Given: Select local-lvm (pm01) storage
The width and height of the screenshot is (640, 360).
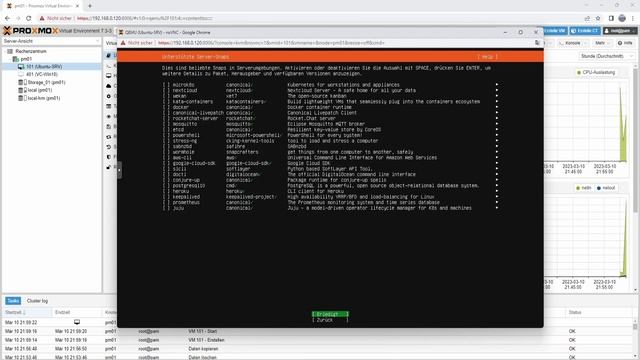Looking at the screenshot, I should coord(44,98).
